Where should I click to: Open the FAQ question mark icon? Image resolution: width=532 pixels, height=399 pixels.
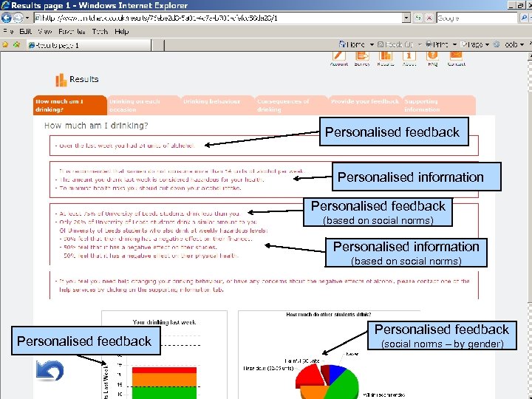point(432,56)
